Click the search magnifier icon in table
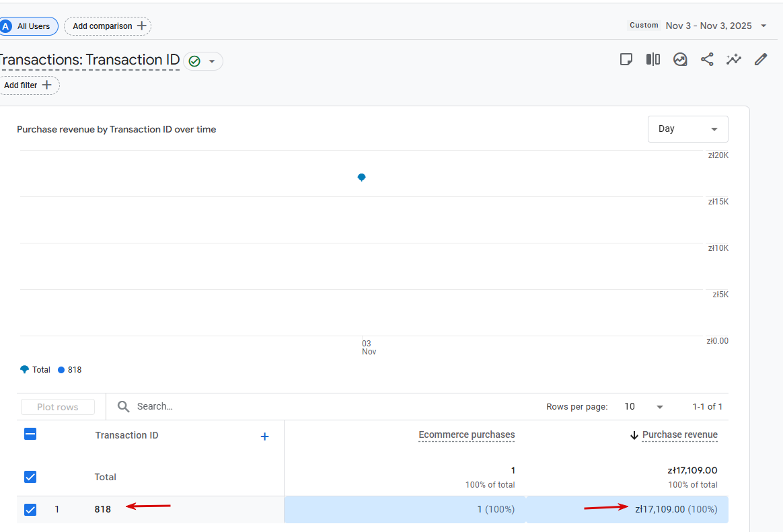The width and height of the screenshot is (783, 532). 123,406
